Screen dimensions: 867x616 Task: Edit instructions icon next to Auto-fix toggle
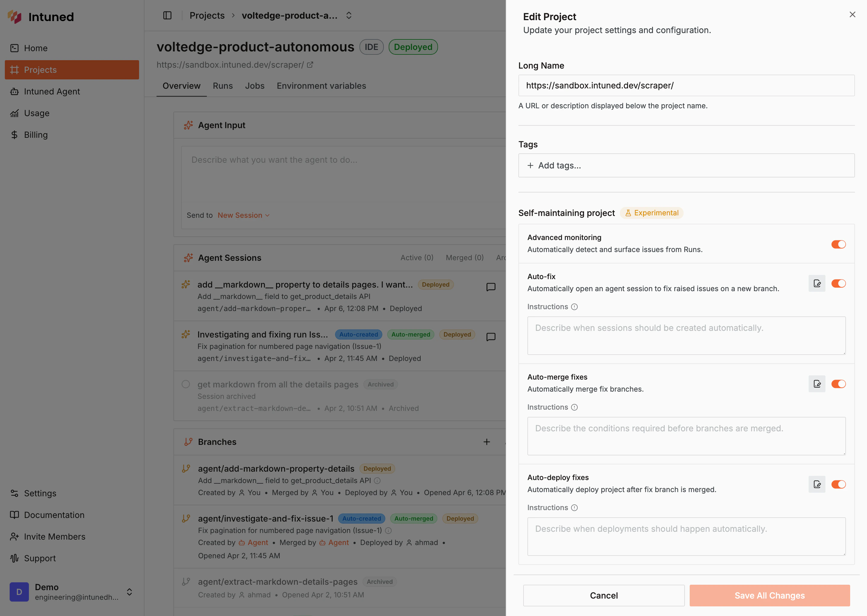click(x=817, y=283)
